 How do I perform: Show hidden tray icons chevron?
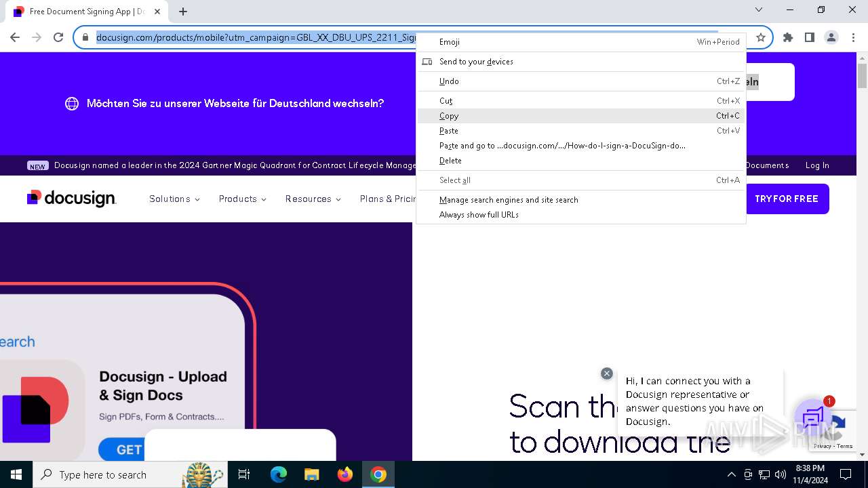click(731, 474)
